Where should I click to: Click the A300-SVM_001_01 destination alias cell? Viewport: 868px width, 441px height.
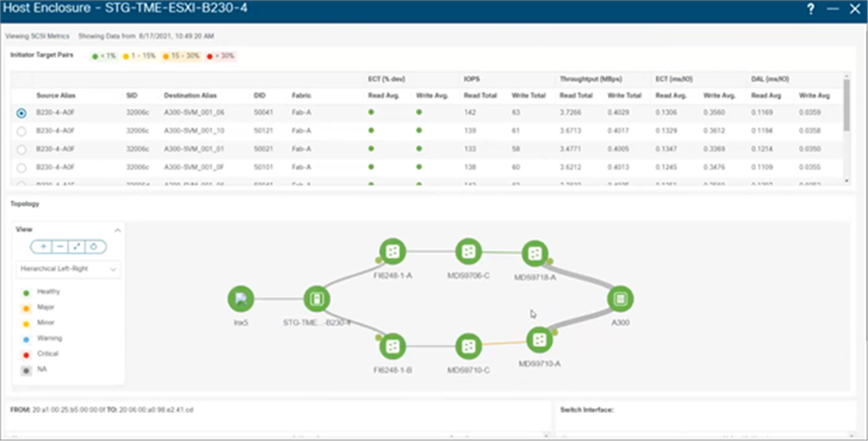193,149
